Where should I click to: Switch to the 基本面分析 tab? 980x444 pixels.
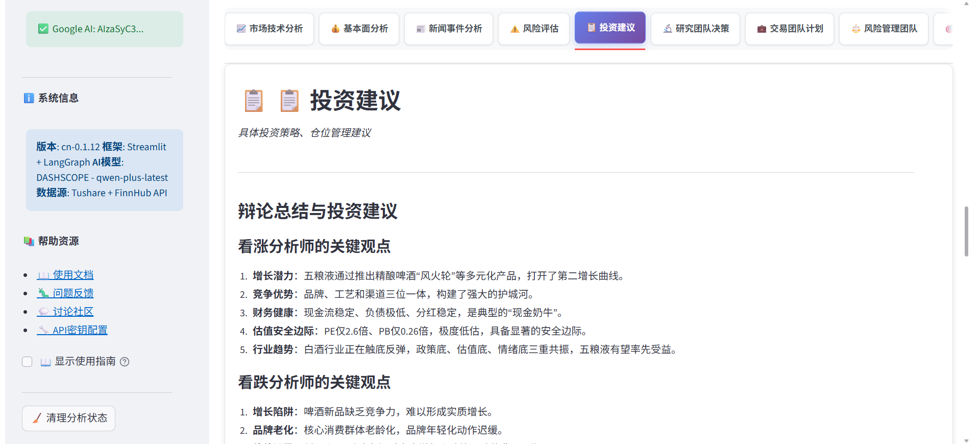click(x=359, y=29)
